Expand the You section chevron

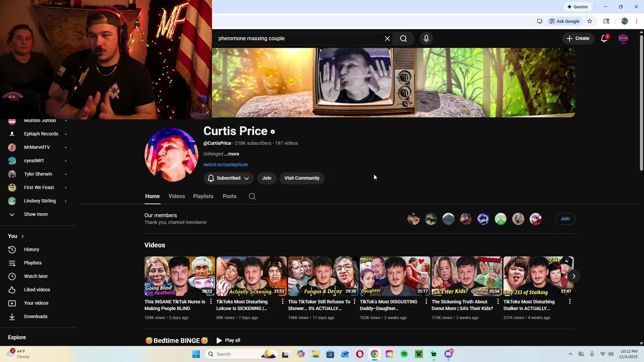coord(22,236)
